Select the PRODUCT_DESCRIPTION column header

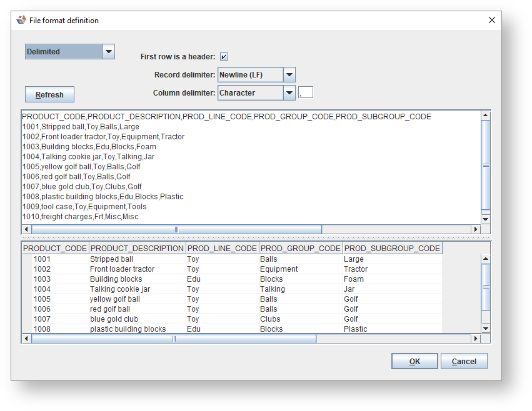(137, 249)
